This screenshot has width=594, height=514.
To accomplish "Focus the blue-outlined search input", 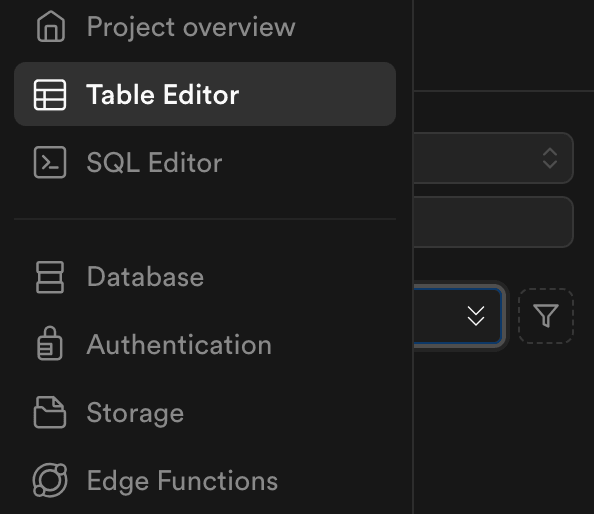I will pyautogui.click(x=458, y=316).
